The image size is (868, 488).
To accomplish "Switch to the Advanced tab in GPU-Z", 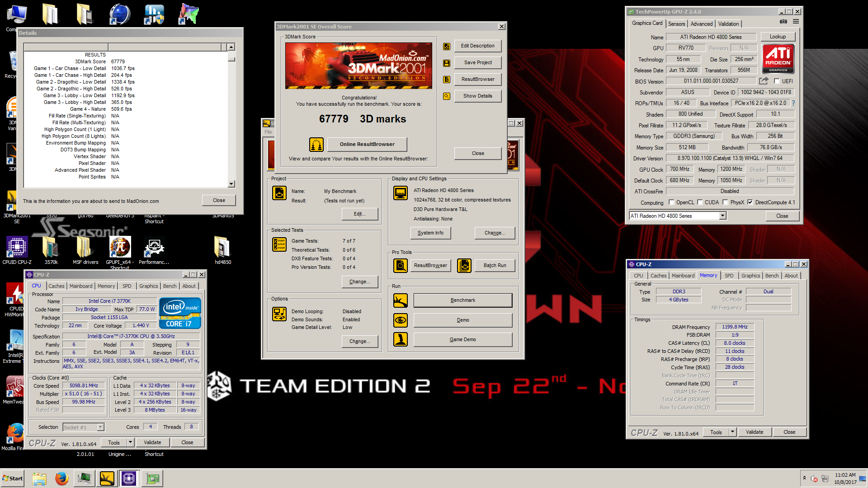I will [701, 24].
